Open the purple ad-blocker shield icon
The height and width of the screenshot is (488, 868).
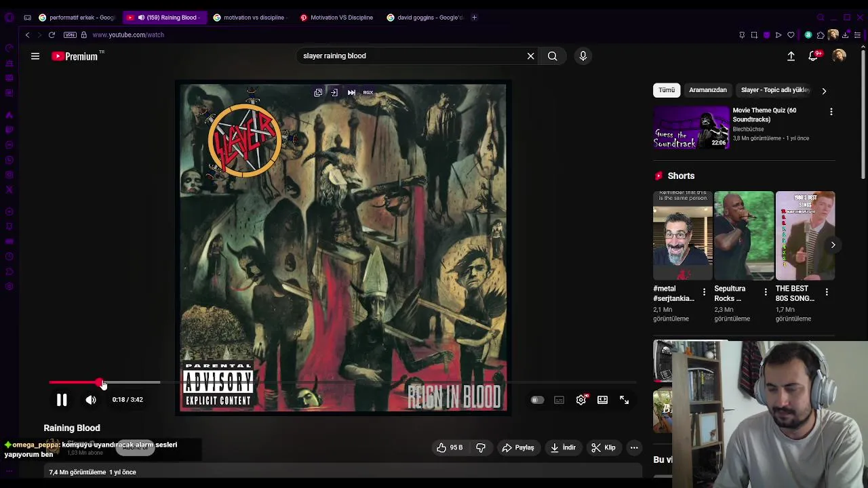pyautogui.click(x=766, y=35)
